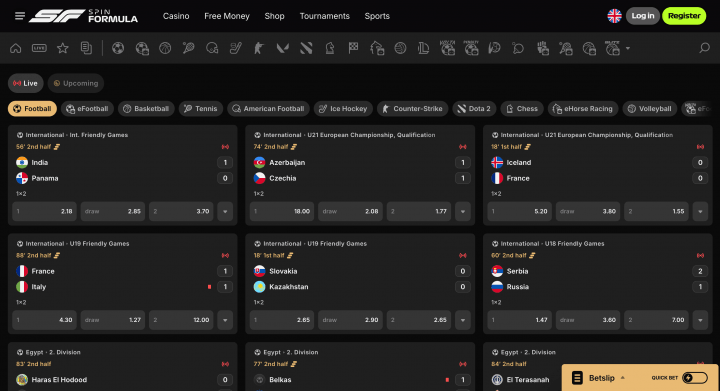Select the Dota 2 filter chip
This screenshot has width=720, height=391.
point(474,109)
